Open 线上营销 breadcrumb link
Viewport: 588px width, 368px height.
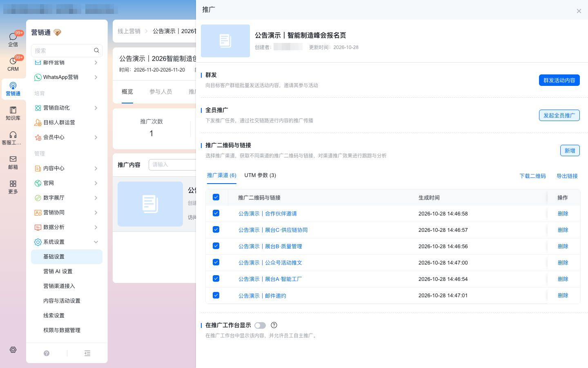coord(129,31)
